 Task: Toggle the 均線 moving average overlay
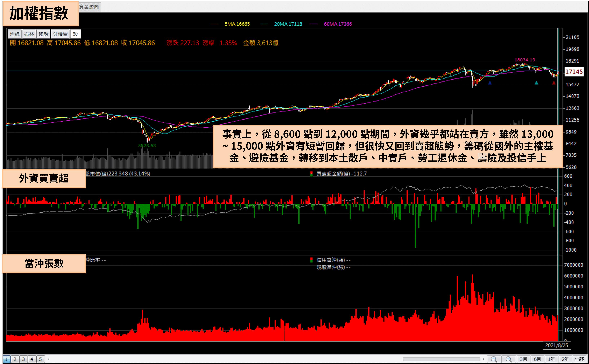(x=15, y=34)
